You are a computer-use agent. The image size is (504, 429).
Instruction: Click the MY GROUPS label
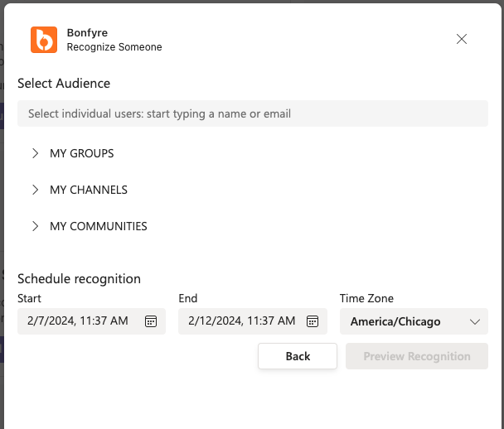81,153
